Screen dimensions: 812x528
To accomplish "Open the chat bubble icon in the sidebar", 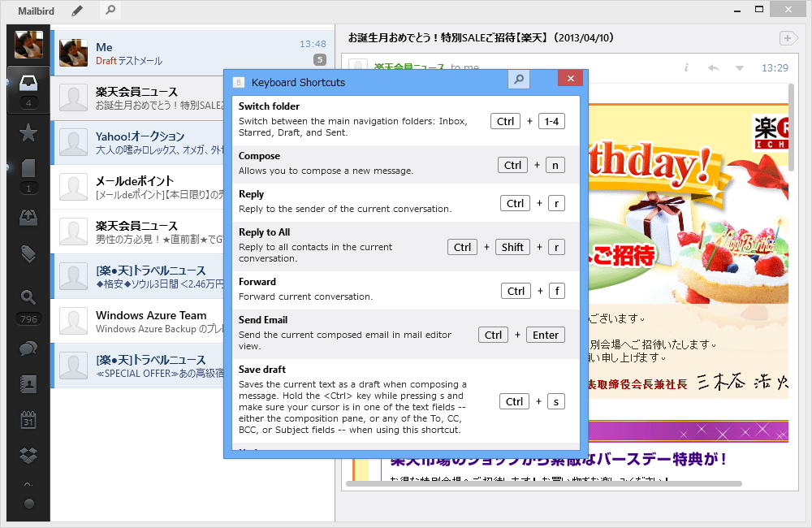I will pos(28,347).
